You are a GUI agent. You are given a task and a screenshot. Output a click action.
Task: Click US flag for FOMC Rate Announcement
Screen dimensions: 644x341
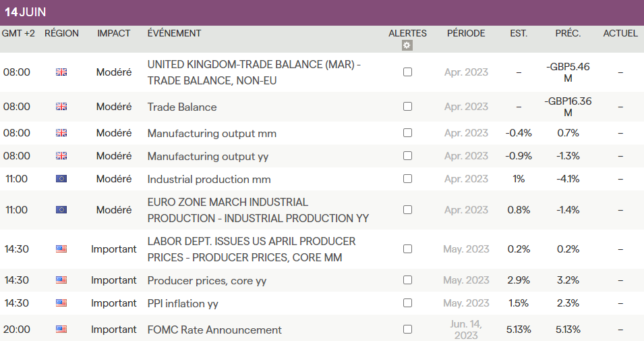coord(61,330)
